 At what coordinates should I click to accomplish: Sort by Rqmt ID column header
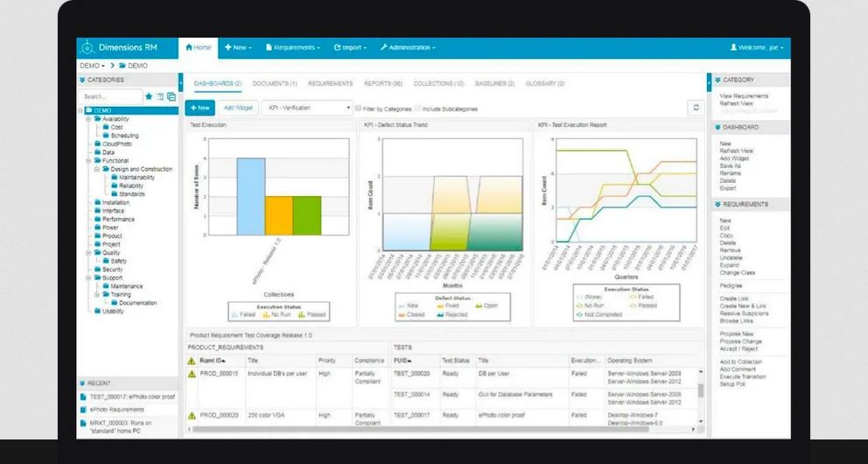[213, 361]
